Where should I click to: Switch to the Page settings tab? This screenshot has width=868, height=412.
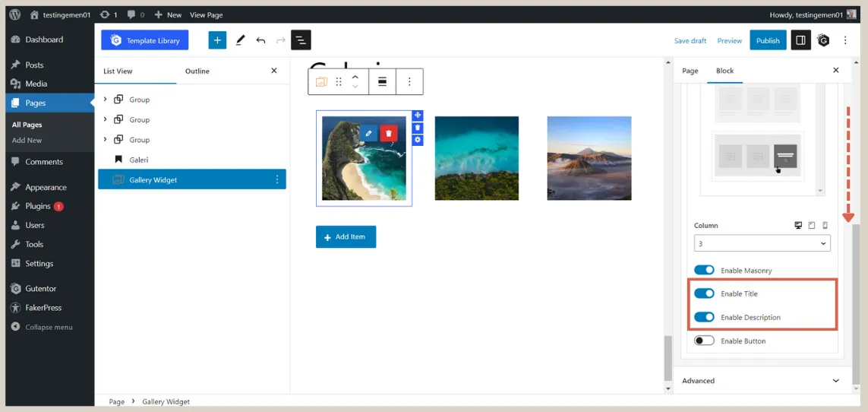pyautogui.click(x=690, y=71)
